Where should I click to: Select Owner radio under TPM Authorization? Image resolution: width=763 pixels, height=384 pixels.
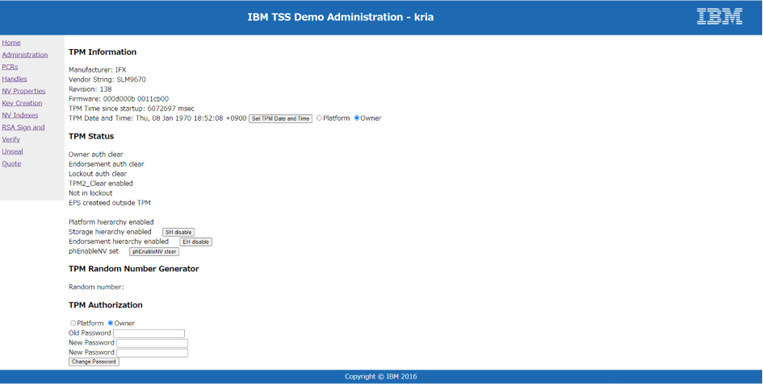(110, 323)
